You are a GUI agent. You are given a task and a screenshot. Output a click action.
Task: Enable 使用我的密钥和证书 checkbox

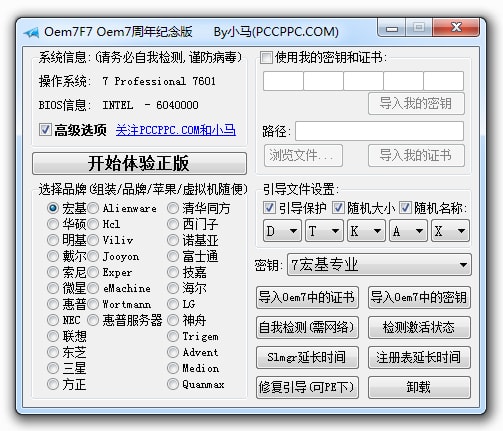tap(266, 57)
